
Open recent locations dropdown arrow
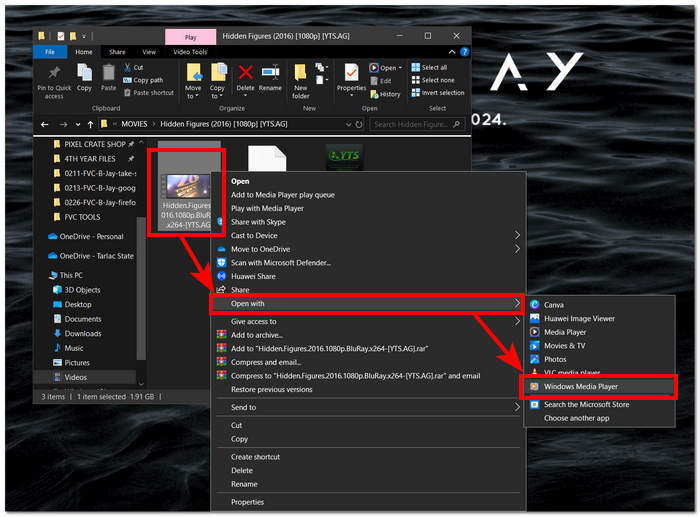78,125
